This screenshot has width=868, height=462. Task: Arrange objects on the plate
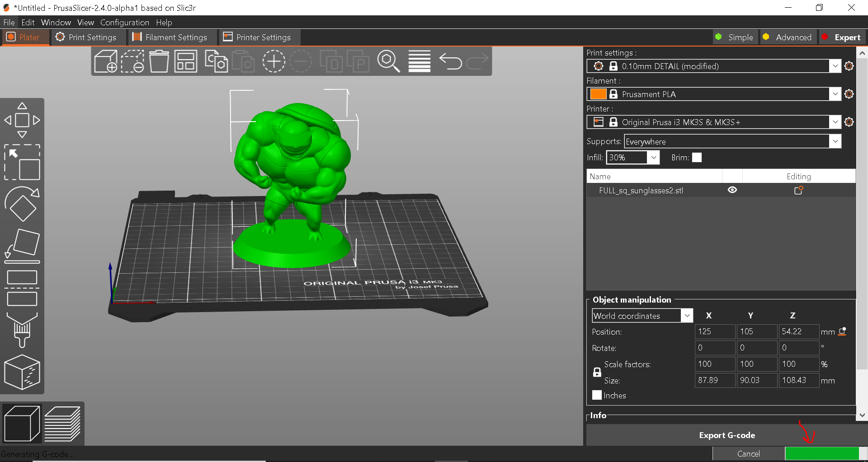tap(185, 61)
